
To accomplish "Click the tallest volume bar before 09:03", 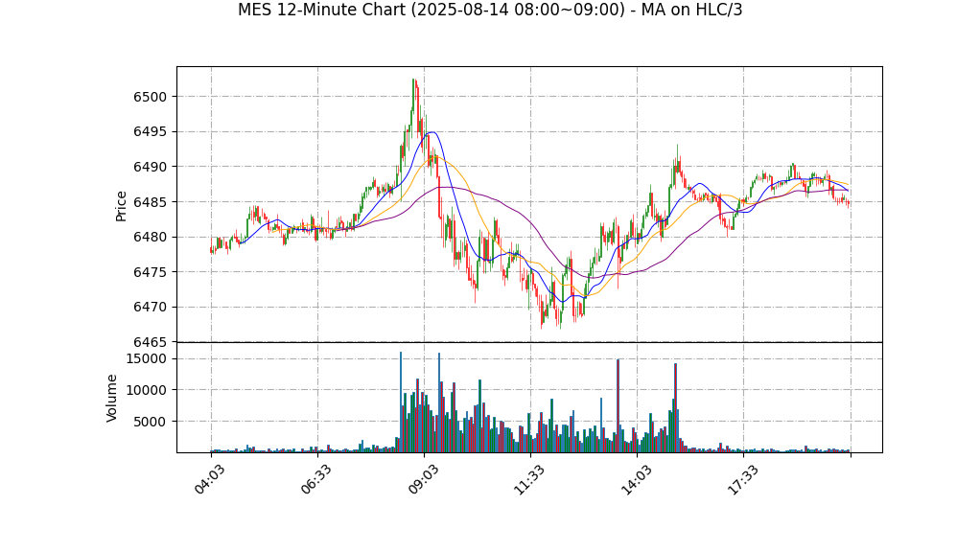I will [x=401, y=402].
